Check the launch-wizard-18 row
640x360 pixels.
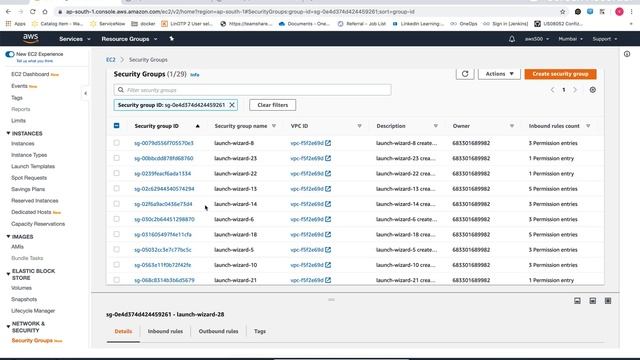(117, 234)
